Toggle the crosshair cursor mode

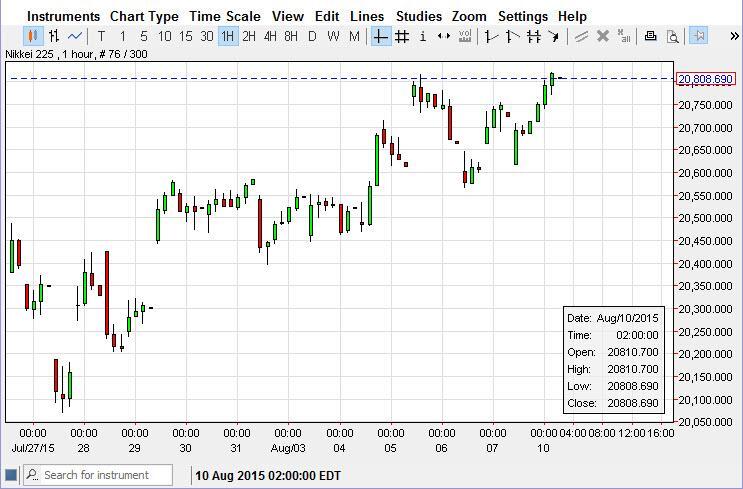380,37
